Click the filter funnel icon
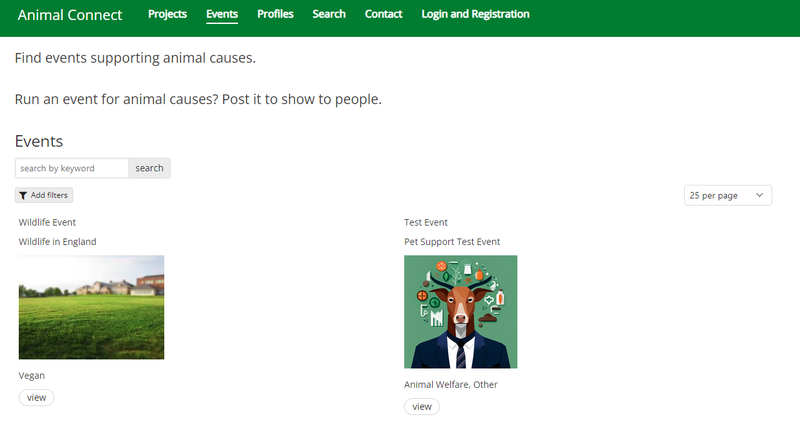 (x=23, y=196)
